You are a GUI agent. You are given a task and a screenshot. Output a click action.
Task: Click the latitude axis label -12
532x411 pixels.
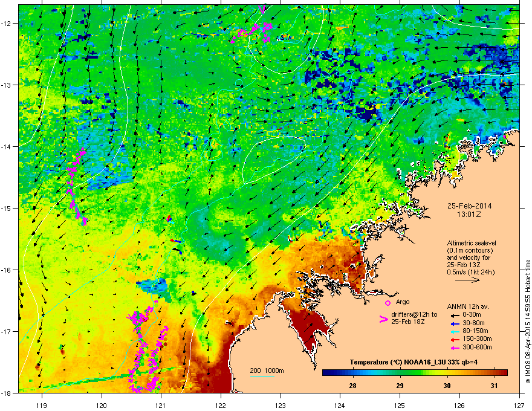coord(7,24)
